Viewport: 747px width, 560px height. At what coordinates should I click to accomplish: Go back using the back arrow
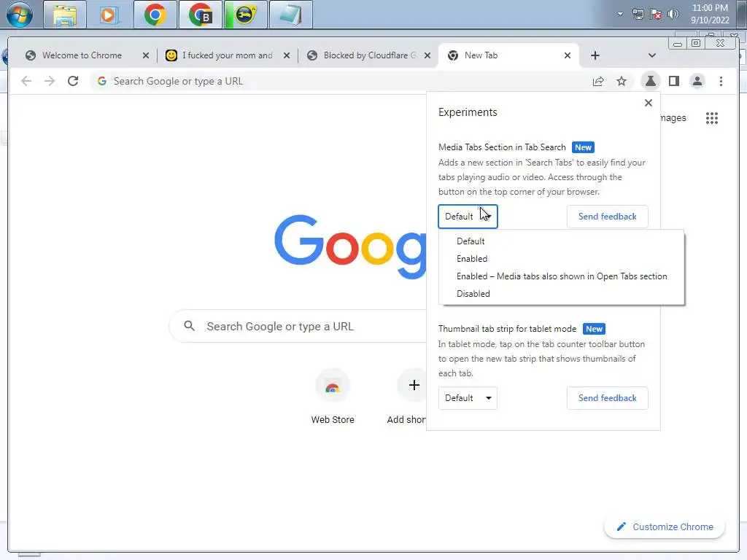click(26, 81)
